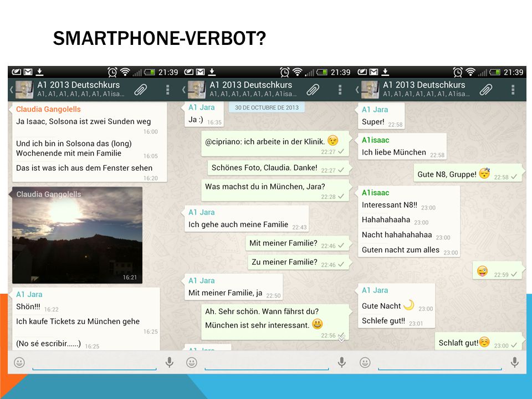The image size is (532, 399).
Task: Tap the Wi-Fi icon in the middle status bar
Action: coord(298,72)
